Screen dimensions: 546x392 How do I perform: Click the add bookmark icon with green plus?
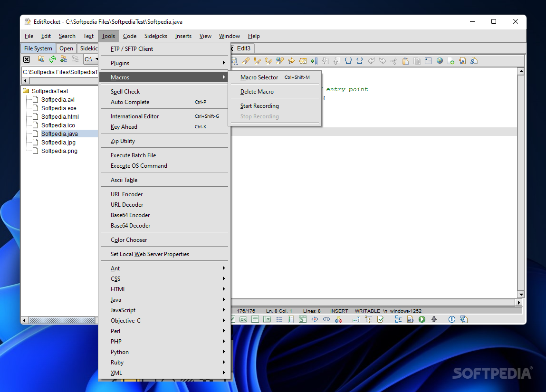click(x=314, y=61)
